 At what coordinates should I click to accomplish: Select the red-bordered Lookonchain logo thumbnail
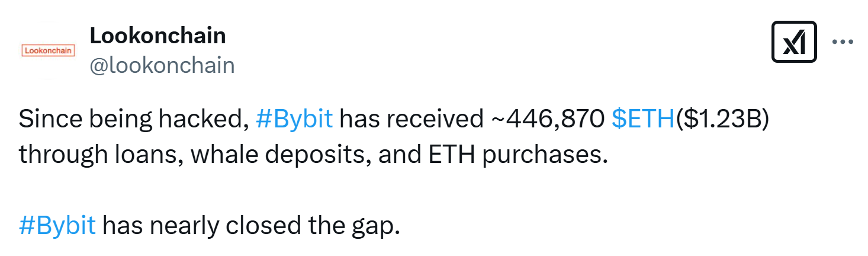coord(48,50)
